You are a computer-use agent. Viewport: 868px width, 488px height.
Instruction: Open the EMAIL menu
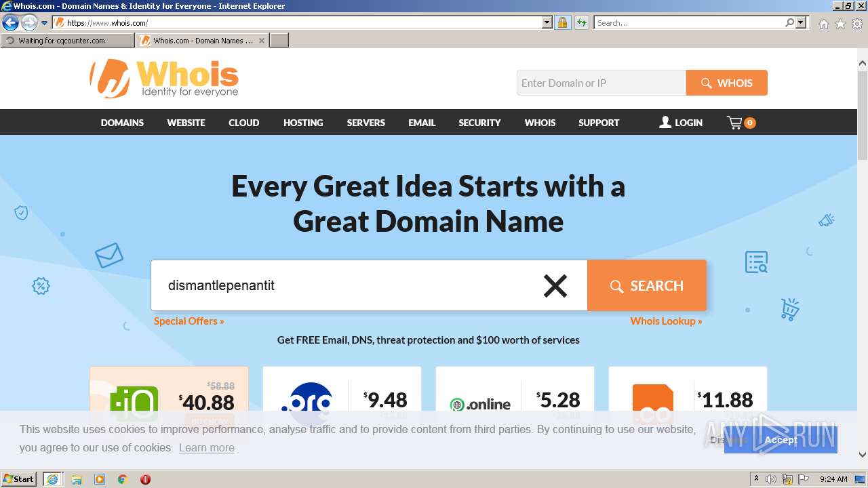(422, 123)
